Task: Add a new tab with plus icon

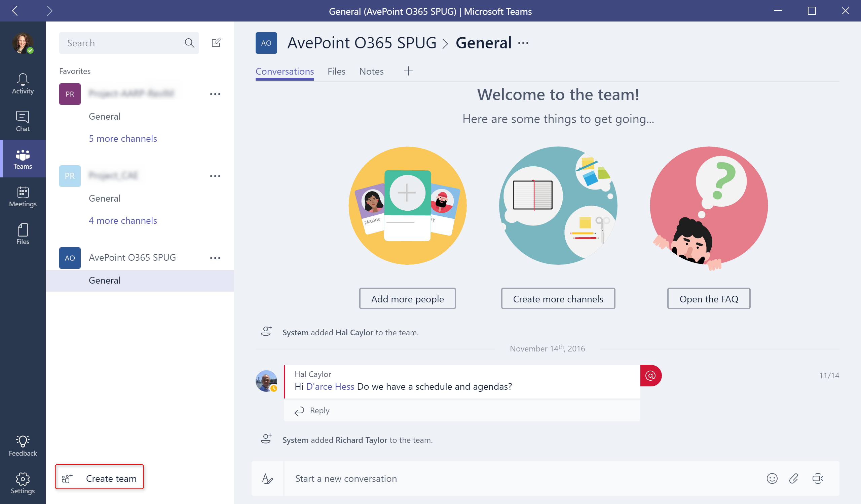Action: point(408,71)
